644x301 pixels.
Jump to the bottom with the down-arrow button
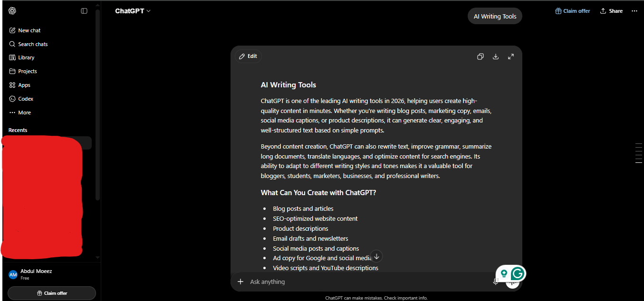pyautogui.click(x=376, y=256)
